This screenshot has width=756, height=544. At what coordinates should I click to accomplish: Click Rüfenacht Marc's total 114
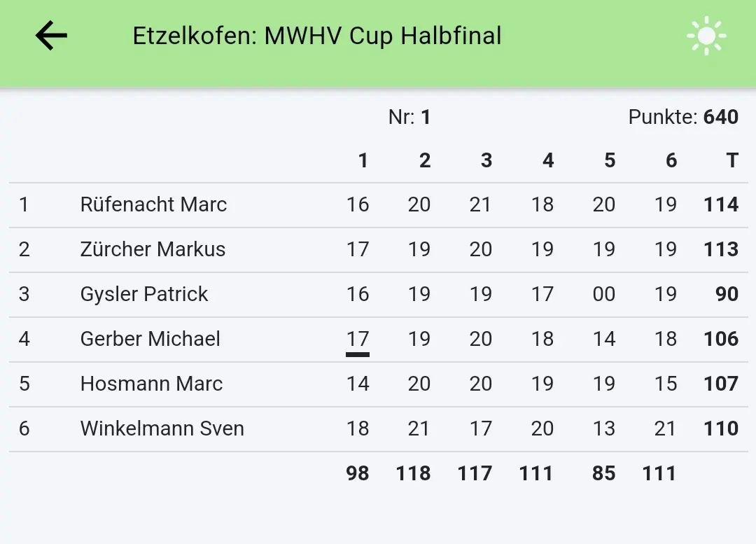[721, 204]
